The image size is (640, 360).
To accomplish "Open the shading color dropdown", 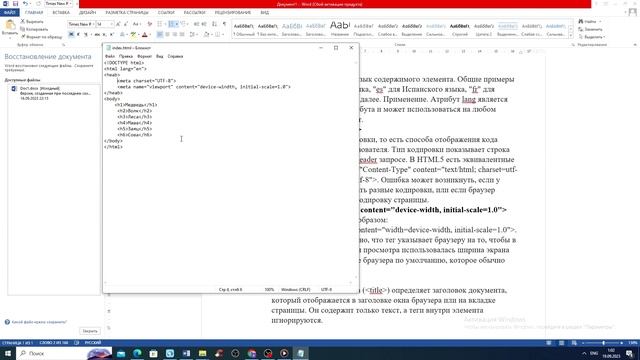I will [x=208, y=35].
